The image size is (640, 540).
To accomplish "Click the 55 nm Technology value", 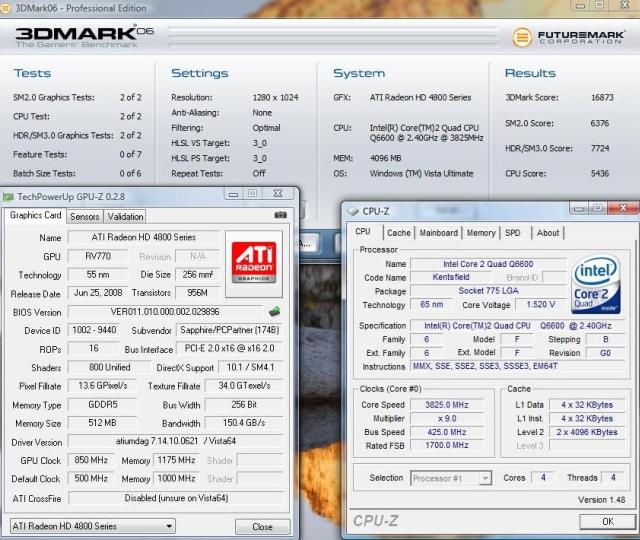I will [98, 275].
